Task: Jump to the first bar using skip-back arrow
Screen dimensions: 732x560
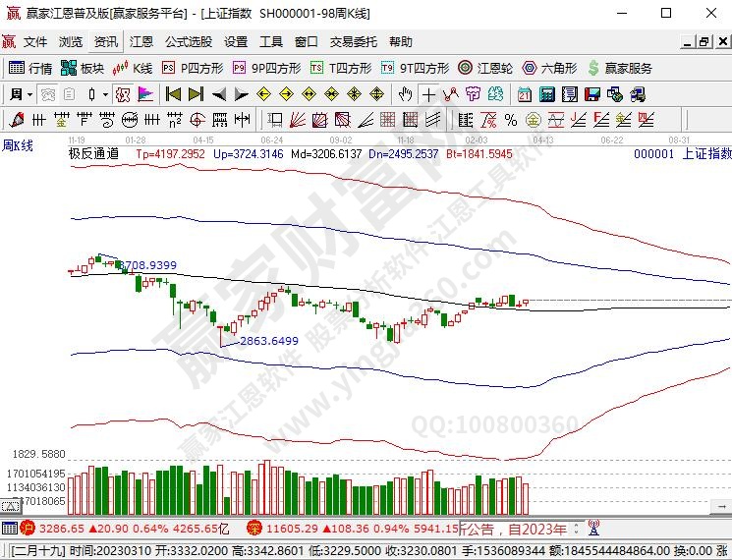Action: click(x=173, y=94)
